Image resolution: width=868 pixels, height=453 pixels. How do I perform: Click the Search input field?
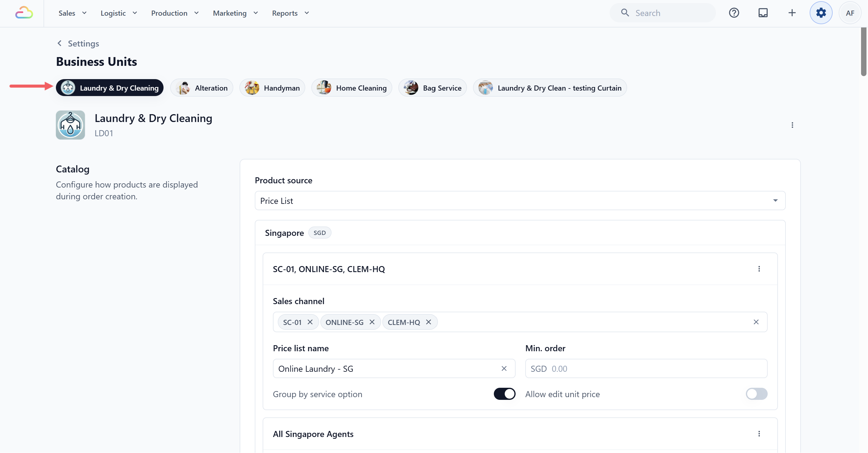click(x=662, y=13)
